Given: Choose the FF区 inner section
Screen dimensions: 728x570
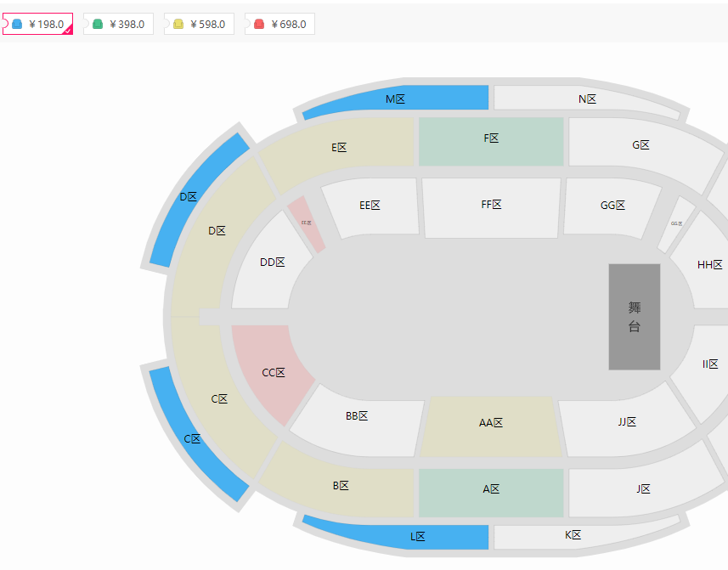Looking at the screenshot, I should tap(491, 207).
